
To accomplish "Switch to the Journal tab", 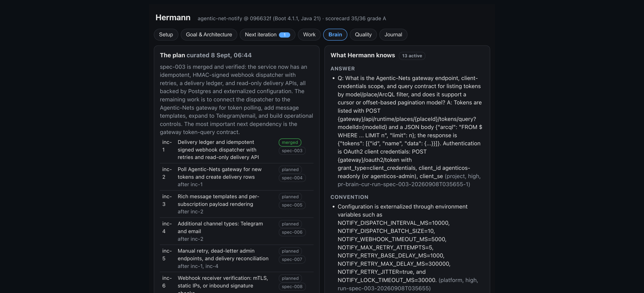I will pos(393,35).
